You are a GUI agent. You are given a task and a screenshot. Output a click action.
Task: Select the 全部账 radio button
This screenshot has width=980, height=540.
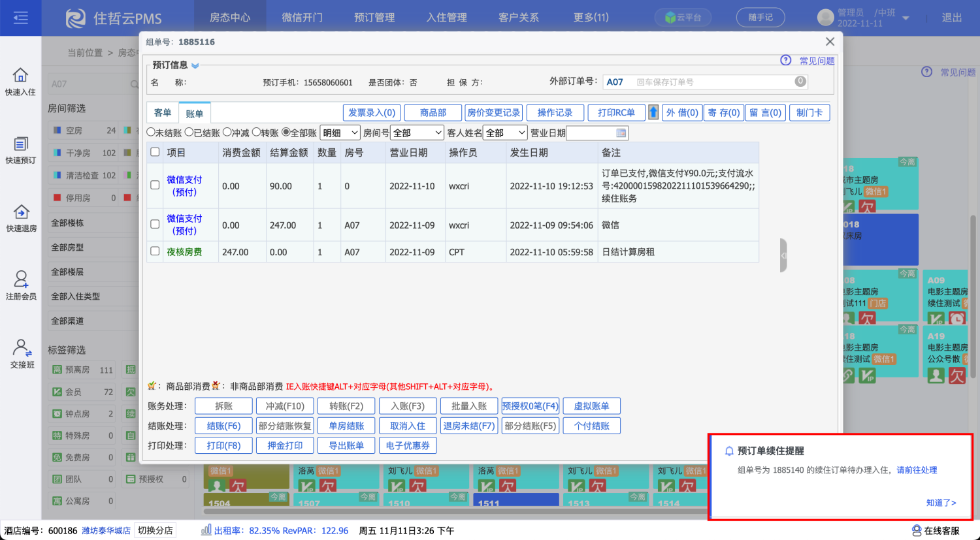click(286, 132)
